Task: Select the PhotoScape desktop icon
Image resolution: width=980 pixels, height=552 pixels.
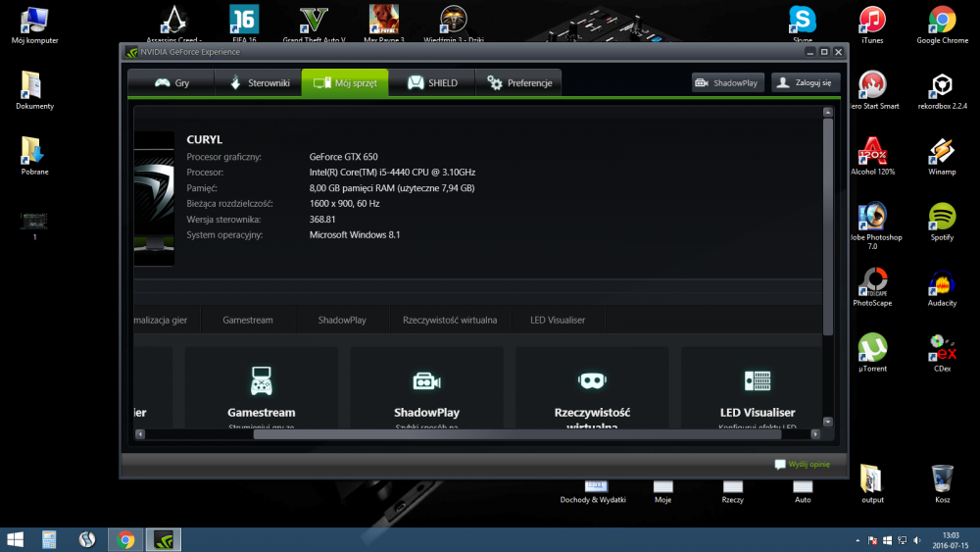Action: click(872, 287)
